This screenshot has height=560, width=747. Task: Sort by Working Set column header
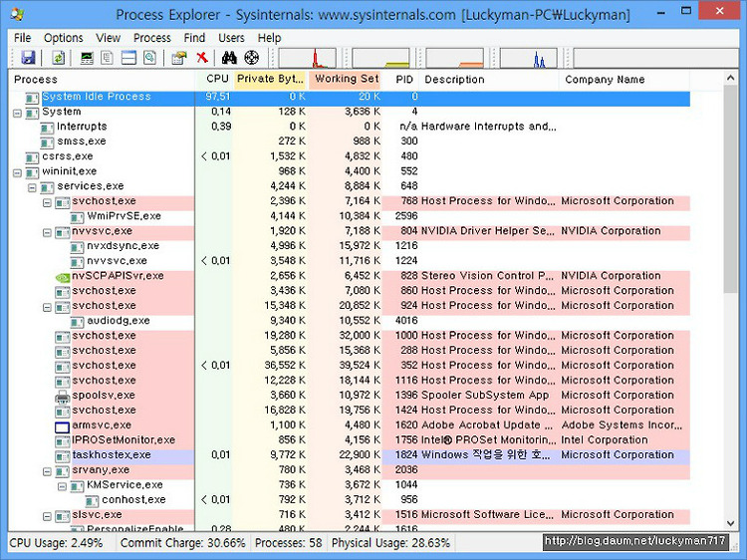click(346, 79)
